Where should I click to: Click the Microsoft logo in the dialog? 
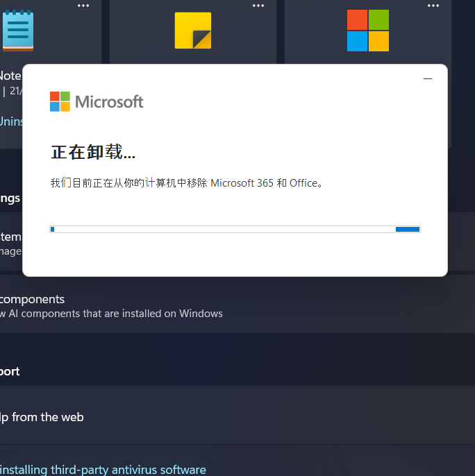click(97, 102)
